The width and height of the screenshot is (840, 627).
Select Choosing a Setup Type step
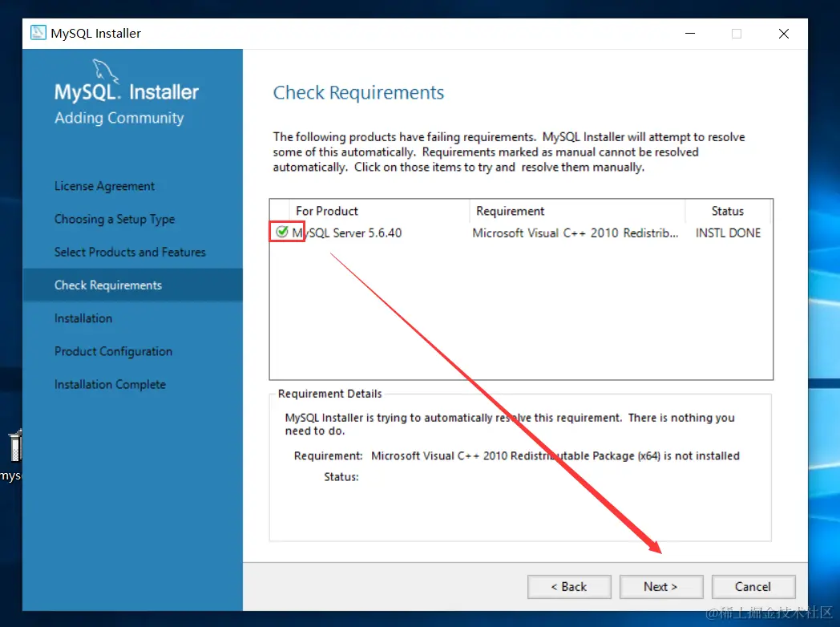[x=115, y=219]
